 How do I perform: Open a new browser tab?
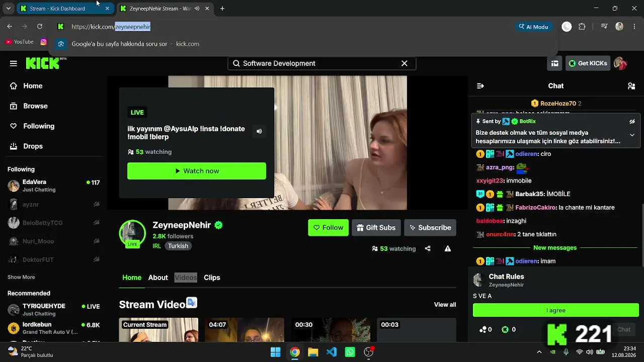click(x=222, y=9)
